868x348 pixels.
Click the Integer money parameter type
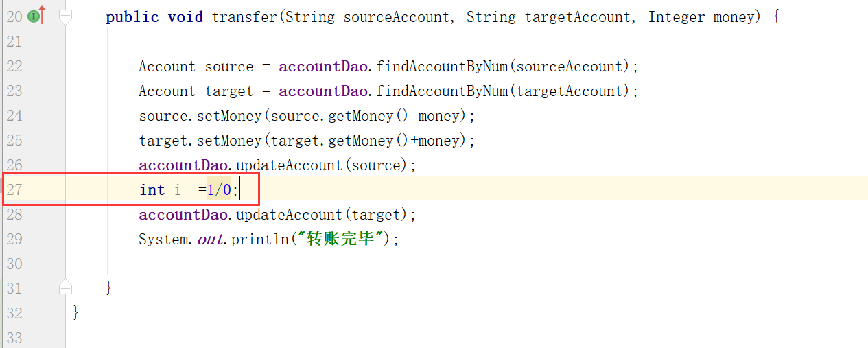[x=676, y=16]
